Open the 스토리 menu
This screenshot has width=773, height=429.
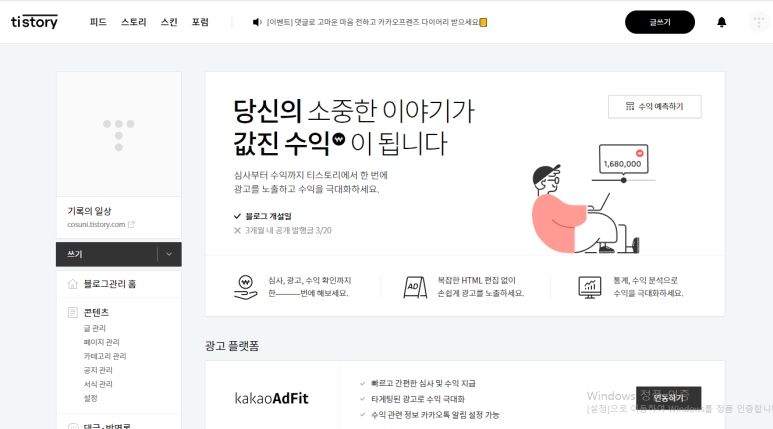134,22
